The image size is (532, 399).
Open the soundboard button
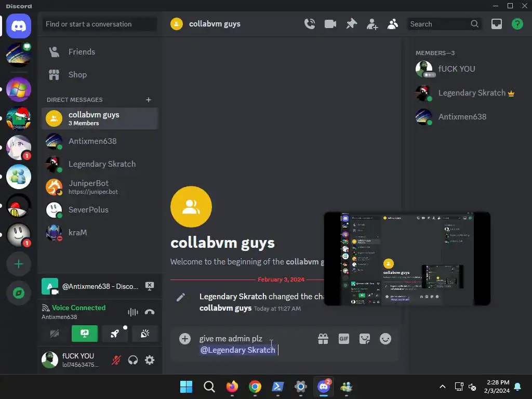[145, 334]
